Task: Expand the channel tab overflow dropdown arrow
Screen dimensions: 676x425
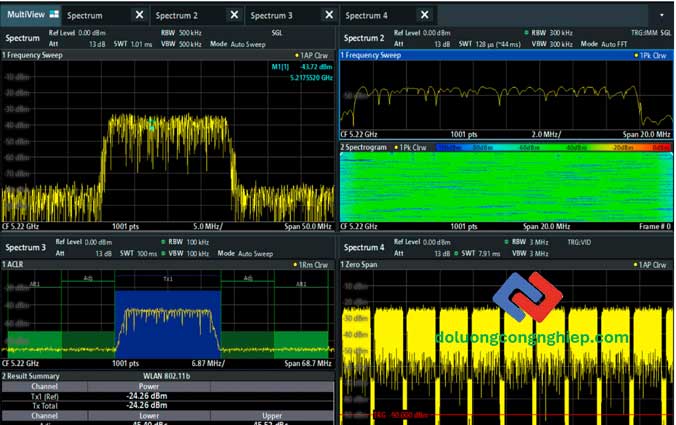Action: (x=661, y=16)
